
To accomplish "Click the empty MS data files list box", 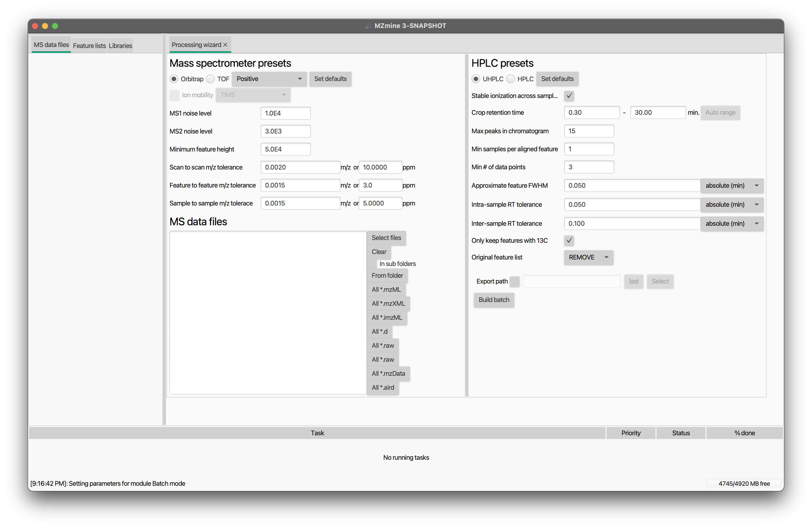I will click(x=268, y=313).
